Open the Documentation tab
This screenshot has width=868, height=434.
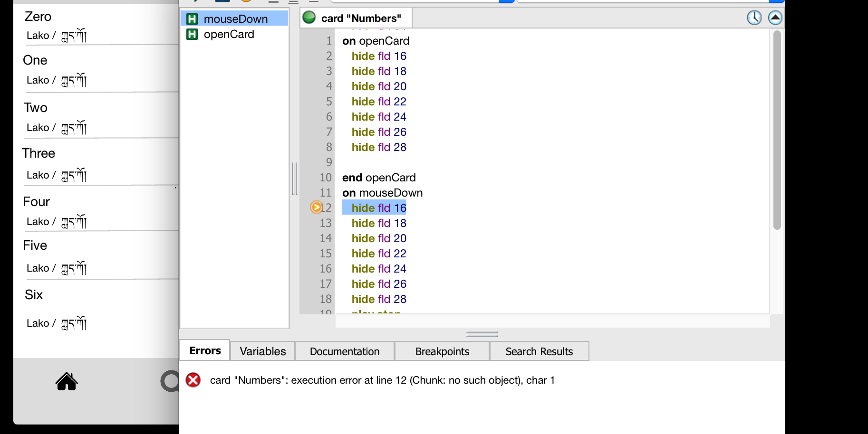pyautogui.click(x=344, y=351)
